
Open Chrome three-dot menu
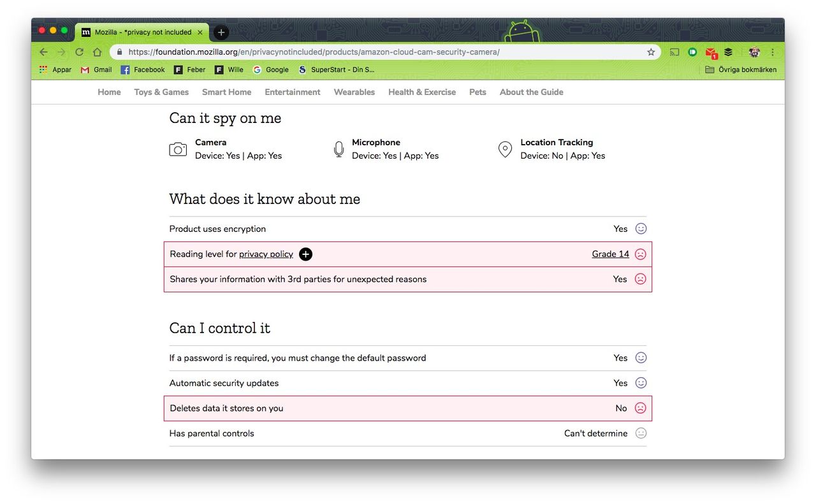tap(773, 52)
